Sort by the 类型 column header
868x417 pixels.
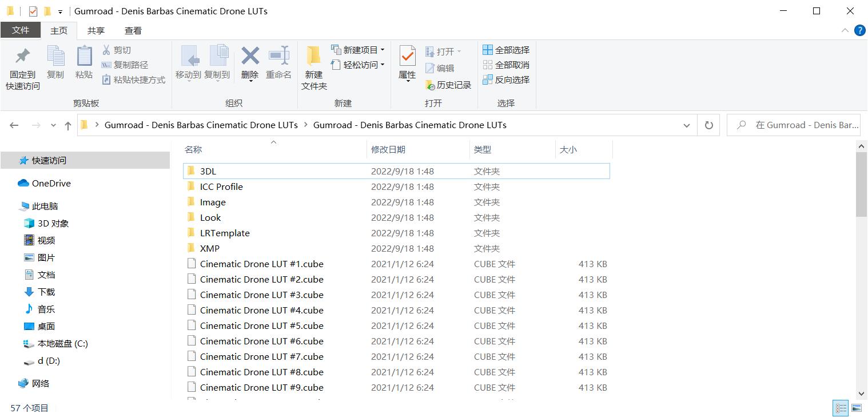pos(483,150)
